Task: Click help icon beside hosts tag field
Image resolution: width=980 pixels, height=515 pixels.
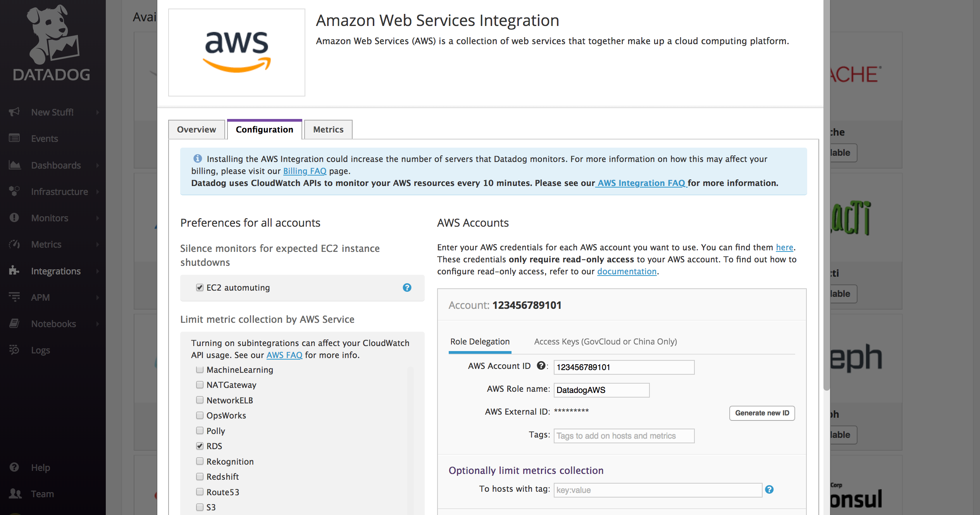Action: coord(770,489)
